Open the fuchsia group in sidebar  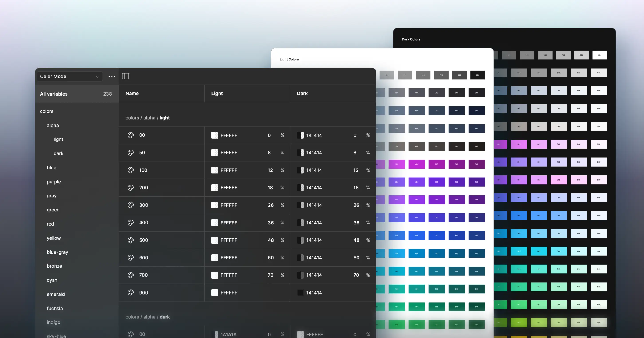pos(55,308)
